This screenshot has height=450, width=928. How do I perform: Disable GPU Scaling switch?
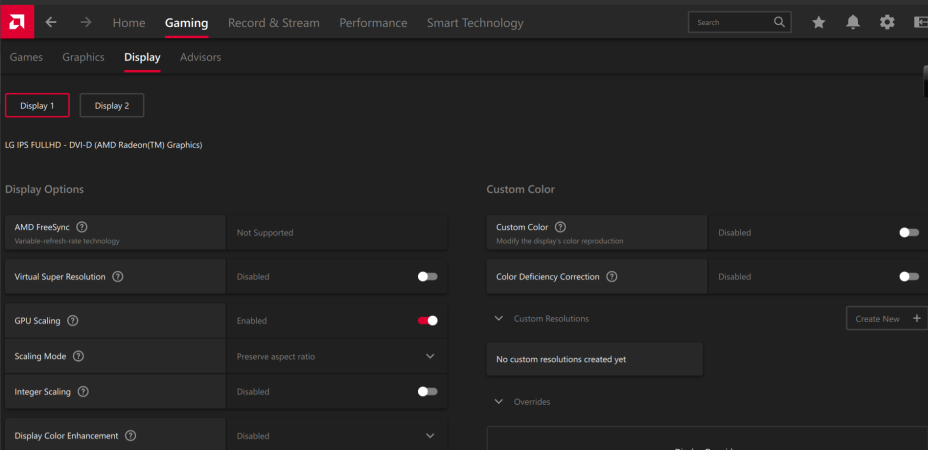[x=427, y=320]
